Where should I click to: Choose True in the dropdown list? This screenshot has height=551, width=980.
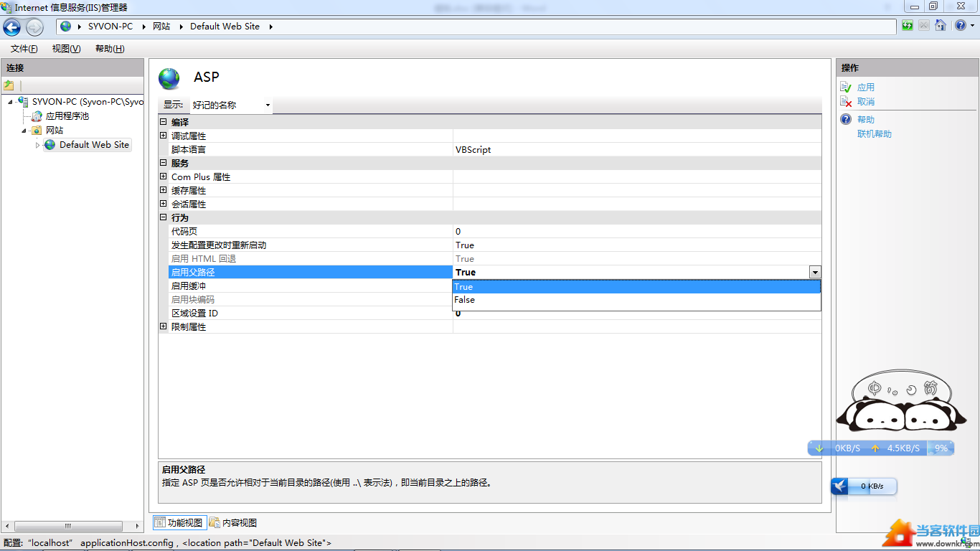click(x=636, y=287)
